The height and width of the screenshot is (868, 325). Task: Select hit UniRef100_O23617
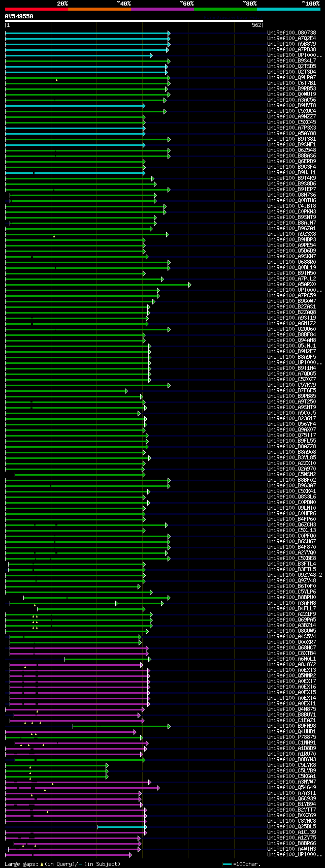tap(291, 419)
